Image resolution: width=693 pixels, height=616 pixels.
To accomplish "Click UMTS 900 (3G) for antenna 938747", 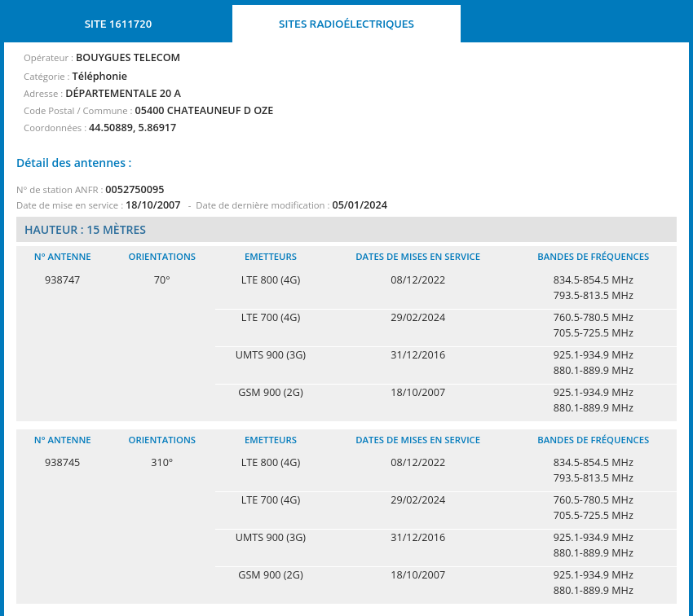I will tap(271, 355).
